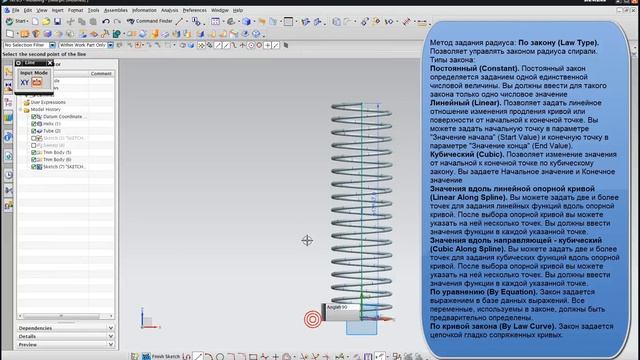Screen dimensions: 640x360
Task: Select the Arc sketch tool
Action: (209, 357)
